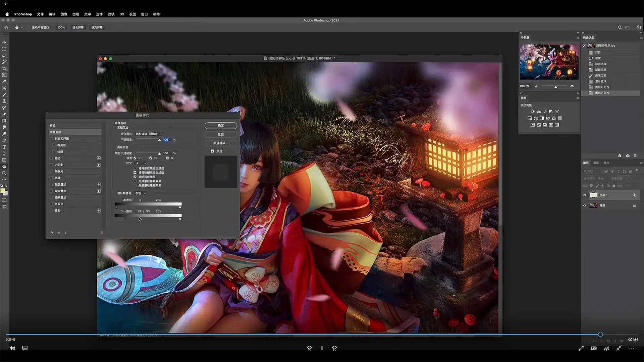The image size is (644, 362).
Task: Open the 混合颜色带 gray dropdown
Action: click(x=140, y=193)
